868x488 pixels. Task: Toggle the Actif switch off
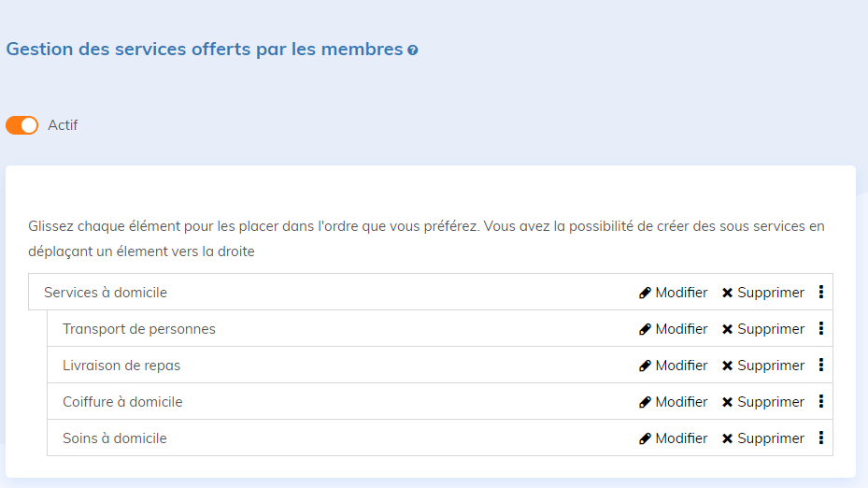[22, 125]
